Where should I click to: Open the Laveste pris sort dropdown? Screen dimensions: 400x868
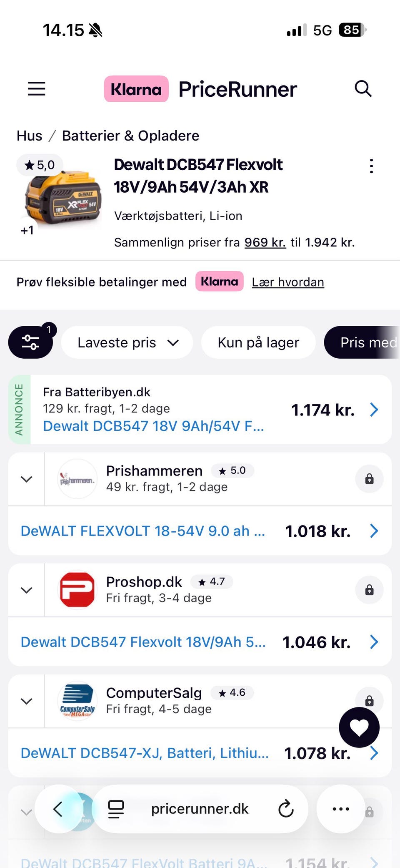click(127, 342)
